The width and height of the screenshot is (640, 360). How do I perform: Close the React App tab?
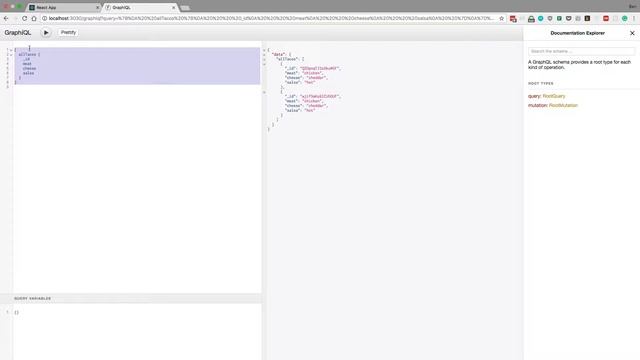click(x=97, y=7)
